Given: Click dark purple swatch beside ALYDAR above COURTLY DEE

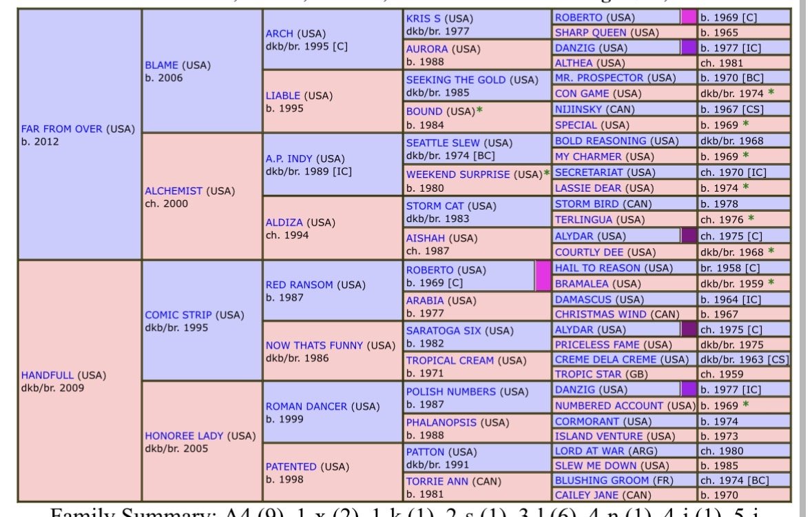Looking at the screenshot, I should (689, 236).
